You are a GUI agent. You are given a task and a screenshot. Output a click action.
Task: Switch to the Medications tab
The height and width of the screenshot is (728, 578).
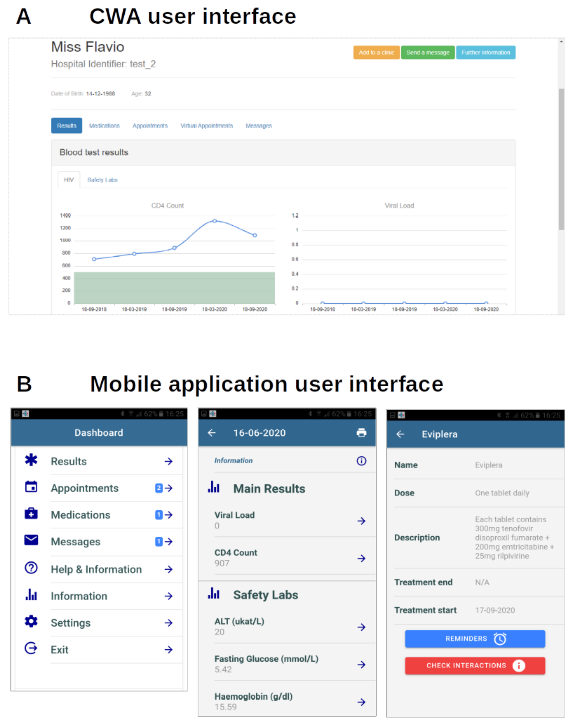(104, 126)
